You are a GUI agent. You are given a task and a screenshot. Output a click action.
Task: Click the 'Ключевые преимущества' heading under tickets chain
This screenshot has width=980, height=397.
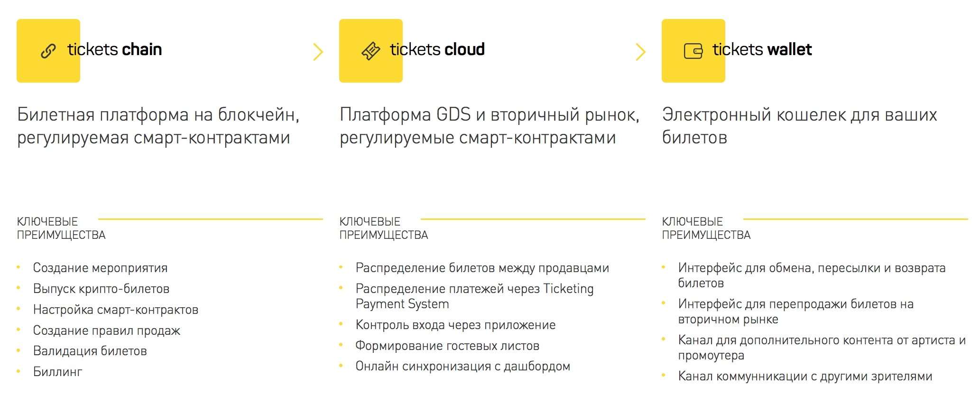61,228
